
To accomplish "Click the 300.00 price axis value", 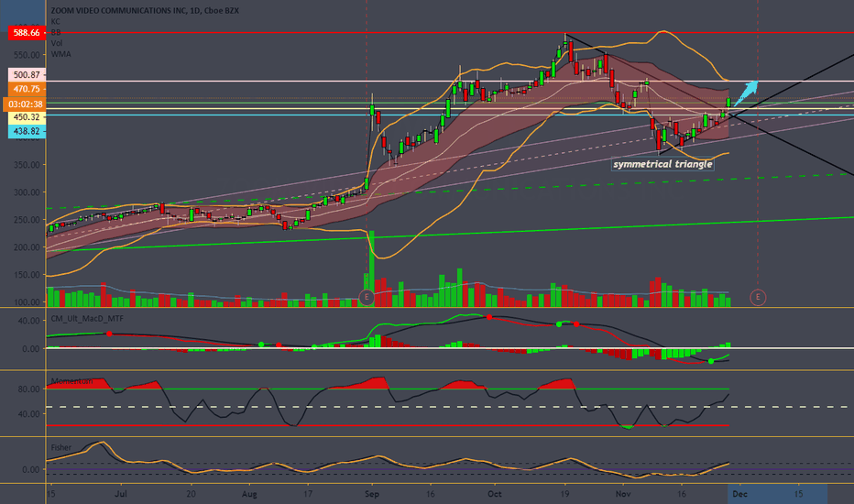I will [x=27, y=192].
